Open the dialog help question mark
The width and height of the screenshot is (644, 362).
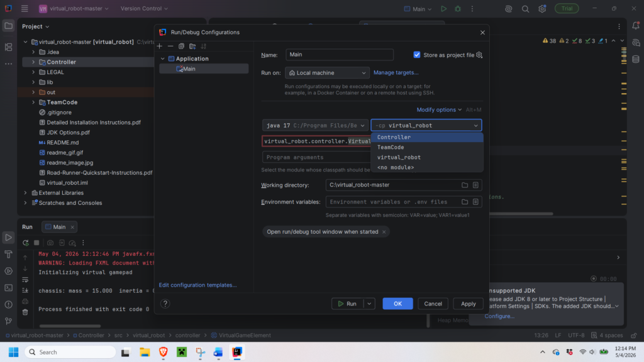pyautogui.click(x=165, y=304)
